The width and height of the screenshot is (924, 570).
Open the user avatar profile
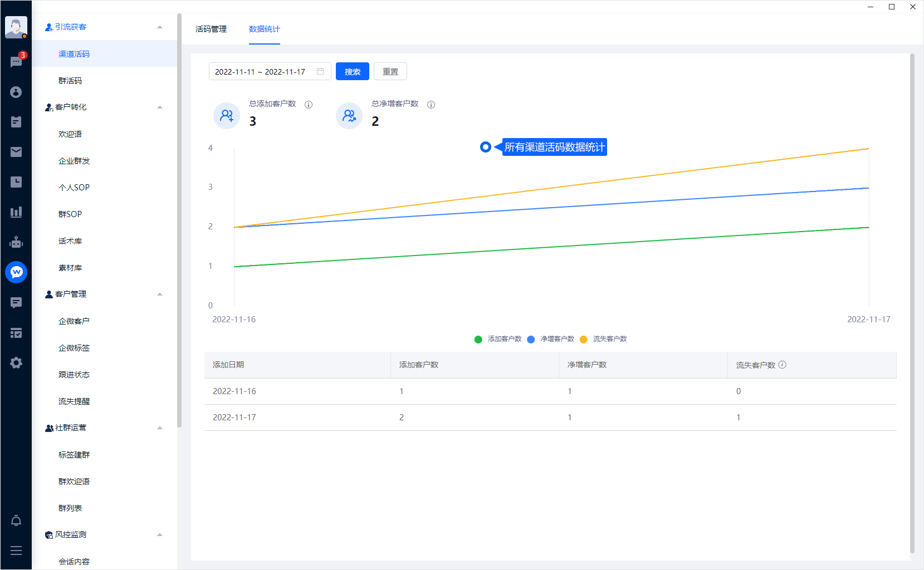[x=16, y=27]
